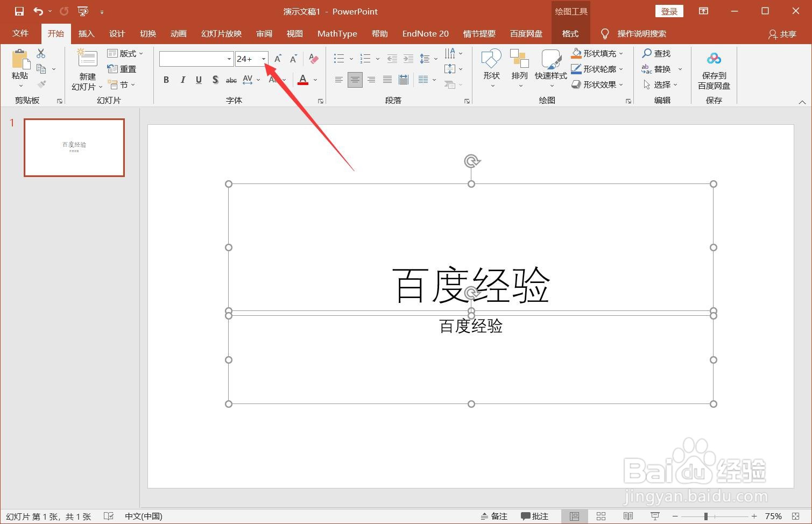Collapse the ribbon with the chevron
The height and width of the screenshot is (524, 812).
[802, 102]
